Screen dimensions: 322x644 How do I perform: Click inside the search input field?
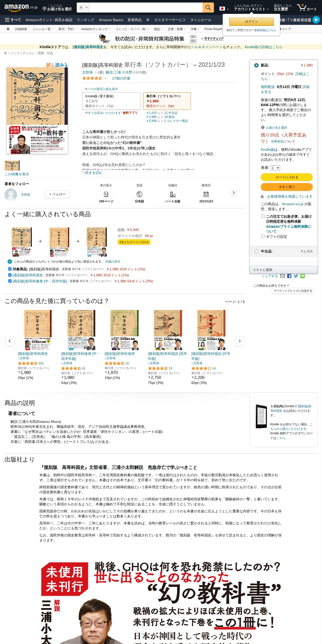click(146, 8)
